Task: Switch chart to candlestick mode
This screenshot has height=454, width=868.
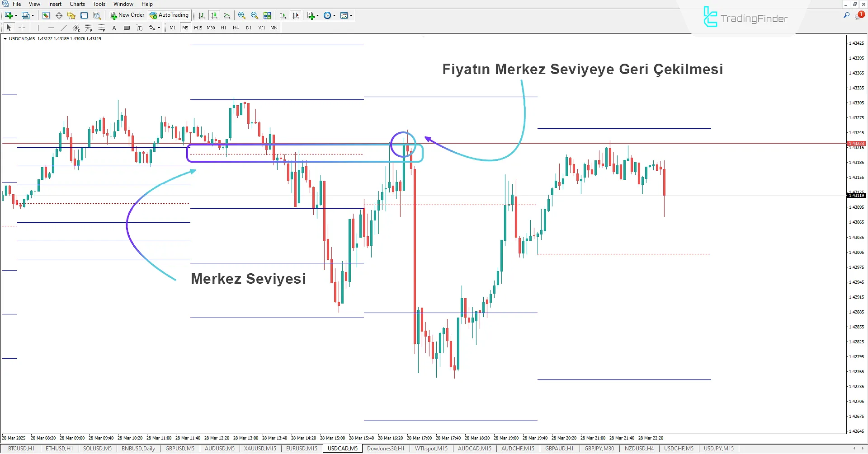Action: coord(214,15)
